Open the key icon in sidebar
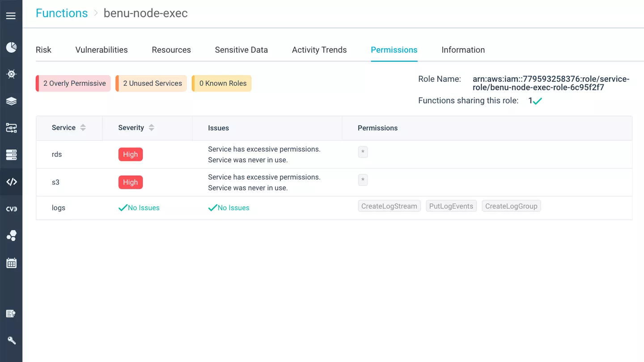The height and width of the screenshot is (362, 644). (11, 341)
